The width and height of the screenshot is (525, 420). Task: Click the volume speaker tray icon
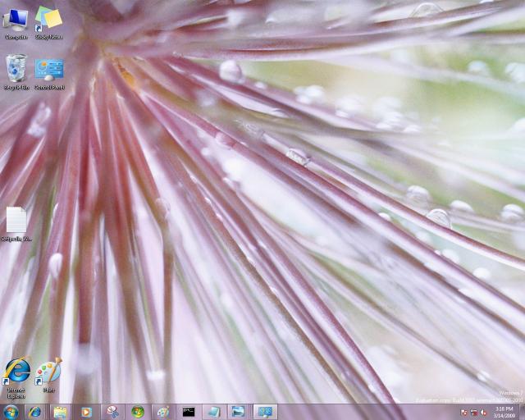click(484, 412)
